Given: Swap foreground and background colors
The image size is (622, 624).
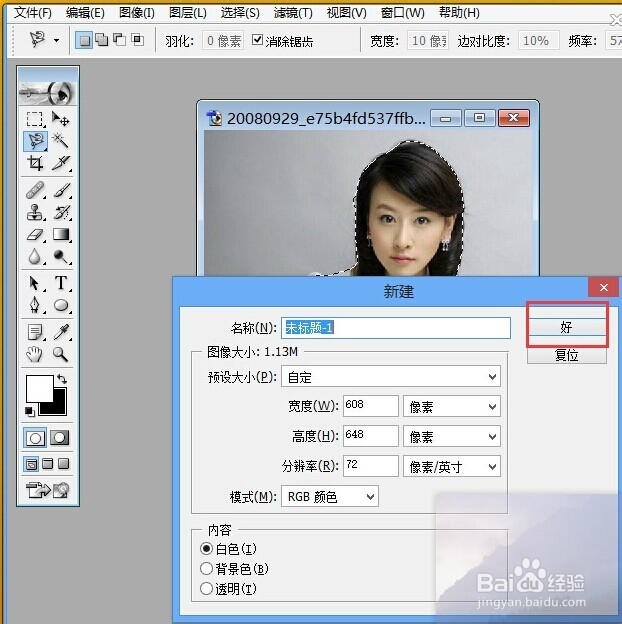Looking at the screenshot, I should click(62, 378).
